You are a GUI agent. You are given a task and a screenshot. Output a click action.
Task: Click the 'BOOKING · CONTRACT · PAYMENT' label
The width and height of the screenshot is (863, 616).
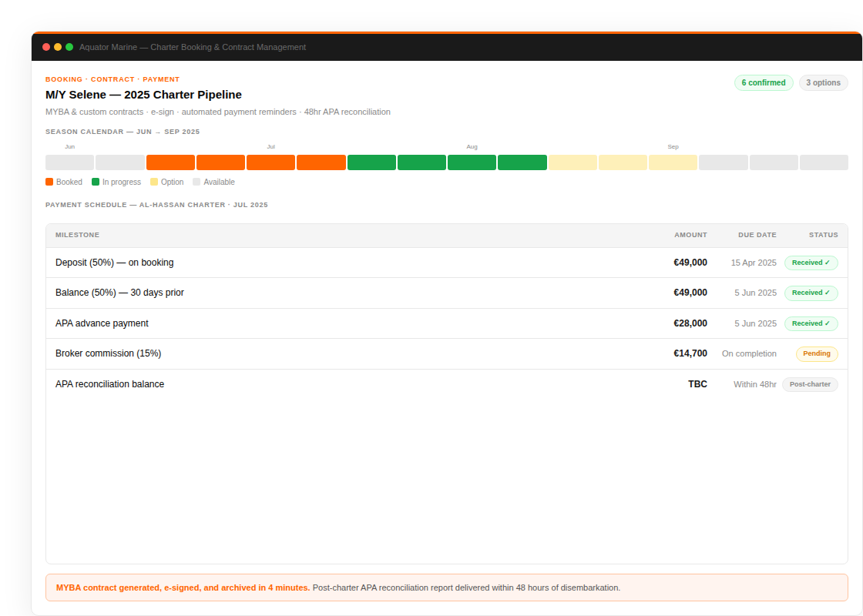[112, 79]
